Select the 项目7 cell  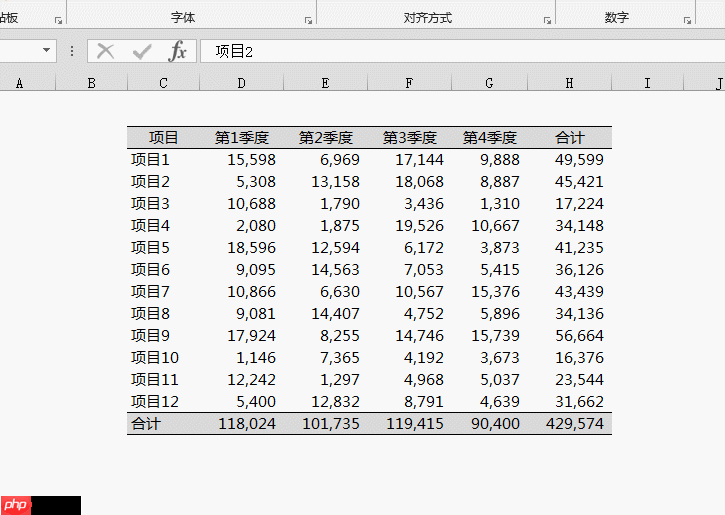coord(163,292)
